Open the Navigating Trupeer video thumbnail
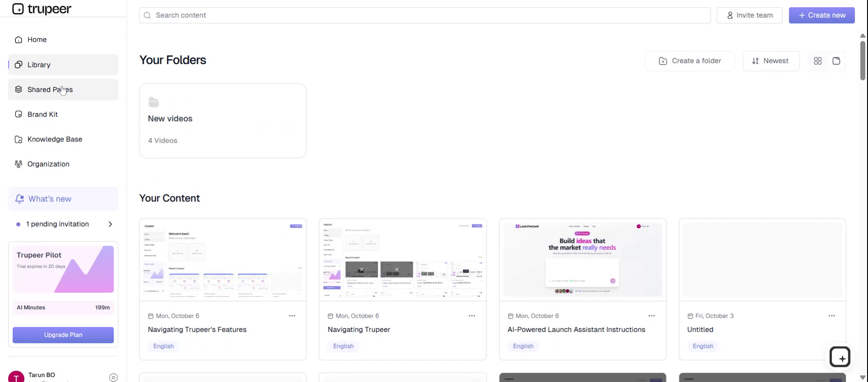 coord(403,260)
